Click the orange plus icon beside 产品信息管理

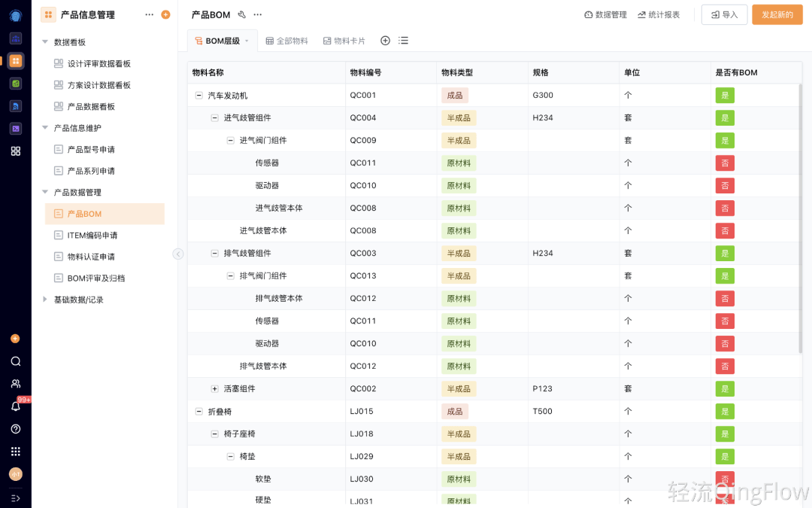[x=165, y=14]
